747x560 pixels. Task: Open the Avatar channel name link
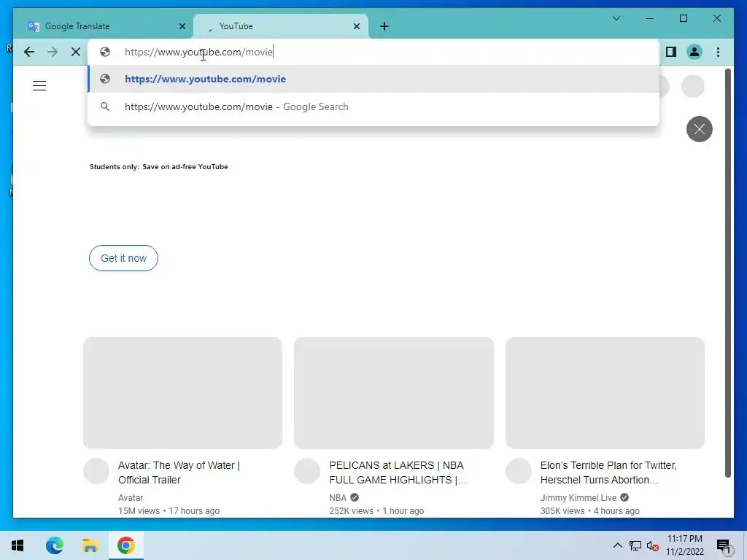tap(131, 497)
